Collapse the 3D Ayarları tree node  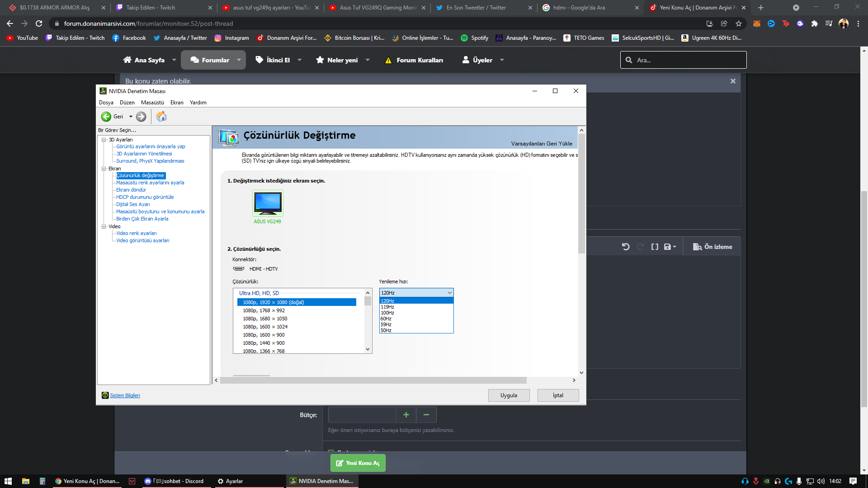coord(104,140)
